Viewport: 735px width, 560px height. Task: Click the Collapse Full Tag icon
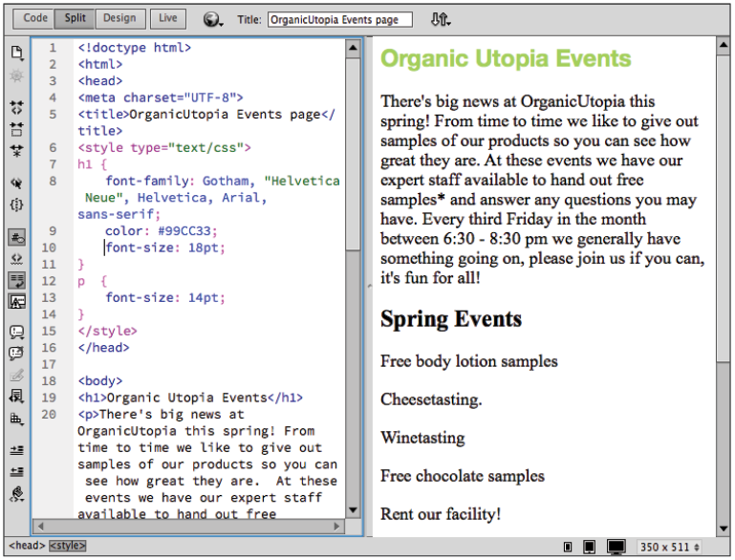(x=16, y=107)
